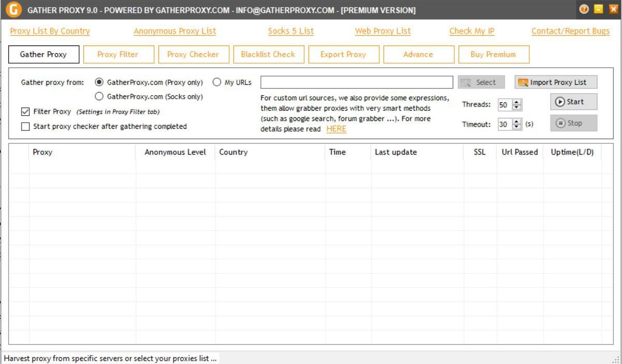Uncheck the Filter Proxy checkbox
Screen dimensions: 622x364
(25, 112)
